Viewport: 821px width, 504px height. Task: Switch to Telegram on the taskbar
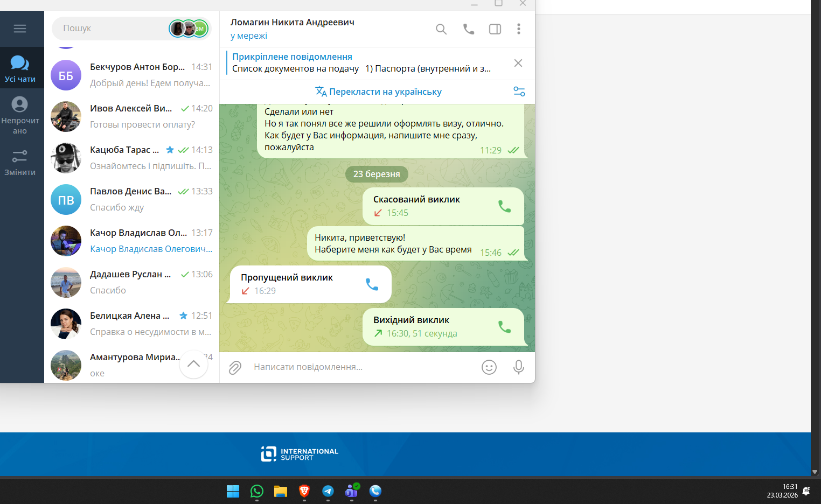(328, 491)
